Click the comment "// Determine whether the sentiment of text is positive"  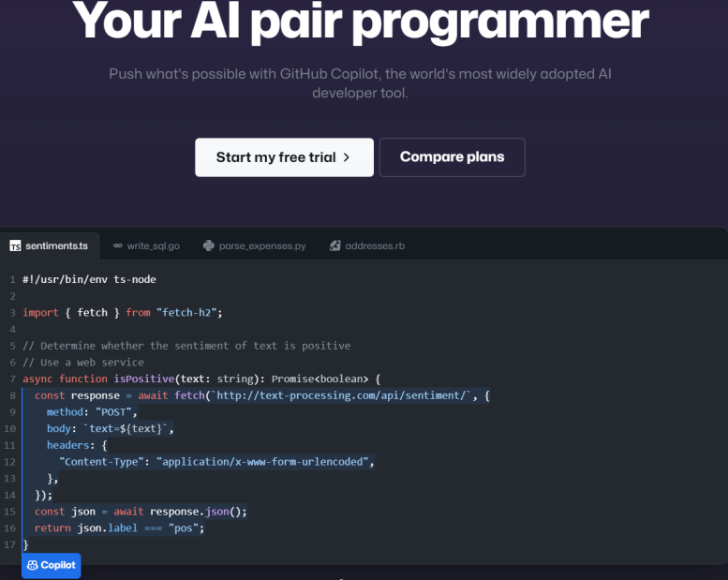(x=186, y=346)
